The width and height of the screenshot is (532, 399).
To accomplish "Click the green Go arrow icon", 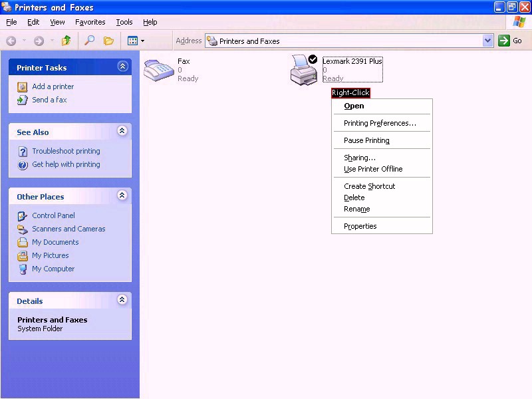I will (x=504, y=41).
